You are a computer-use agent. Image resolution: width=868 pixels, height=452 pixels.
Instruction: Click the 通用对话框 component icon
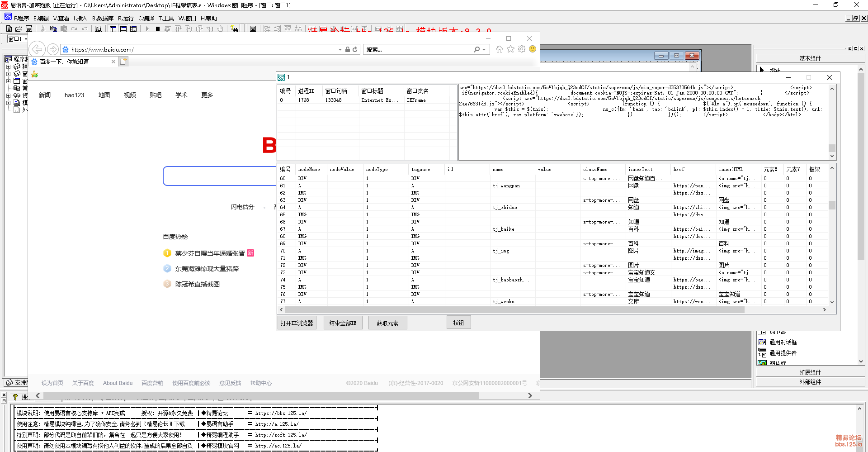tap(762, 342)
